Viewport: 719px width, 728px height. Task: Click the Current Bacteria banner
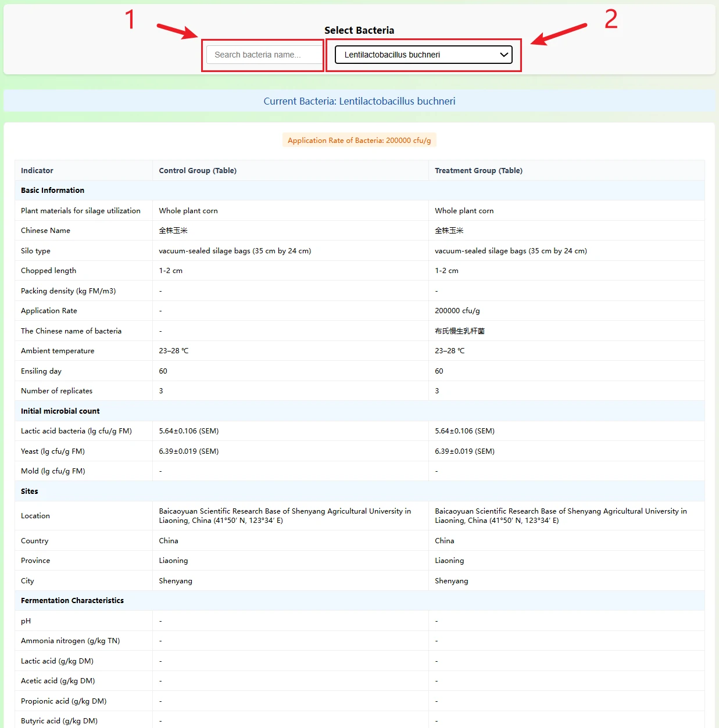359,101
